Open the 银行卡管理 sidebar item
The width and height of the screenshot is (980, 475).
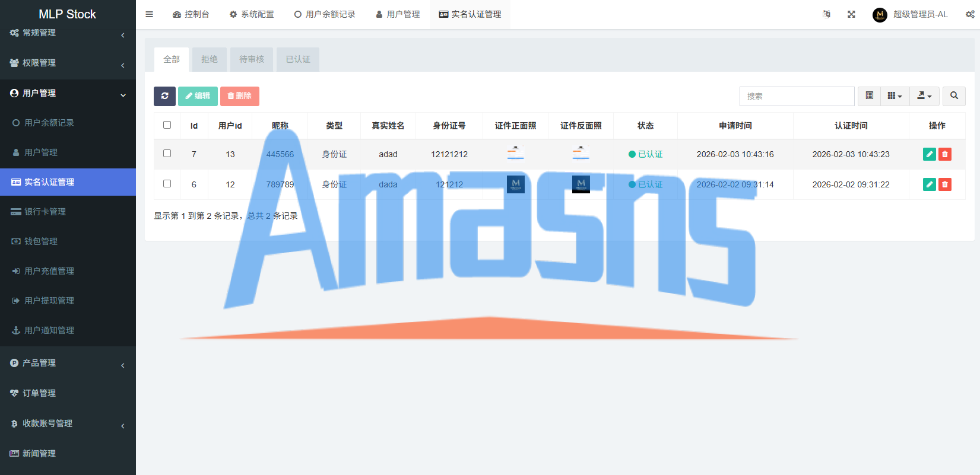point(68,212)
